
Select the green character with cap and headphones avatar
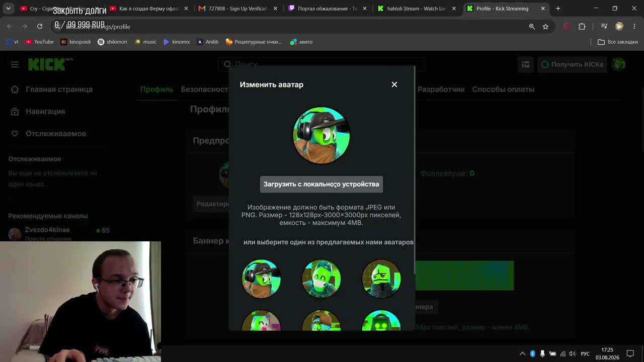[261, 279]
